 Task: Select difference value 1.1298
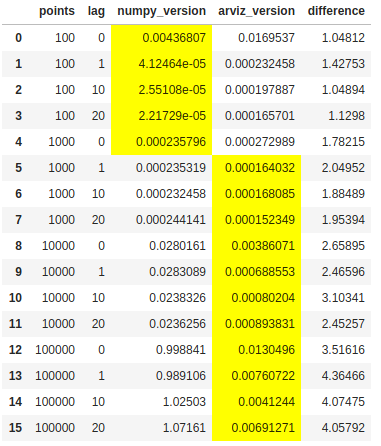pyautogui.click(x=336, y=116)
